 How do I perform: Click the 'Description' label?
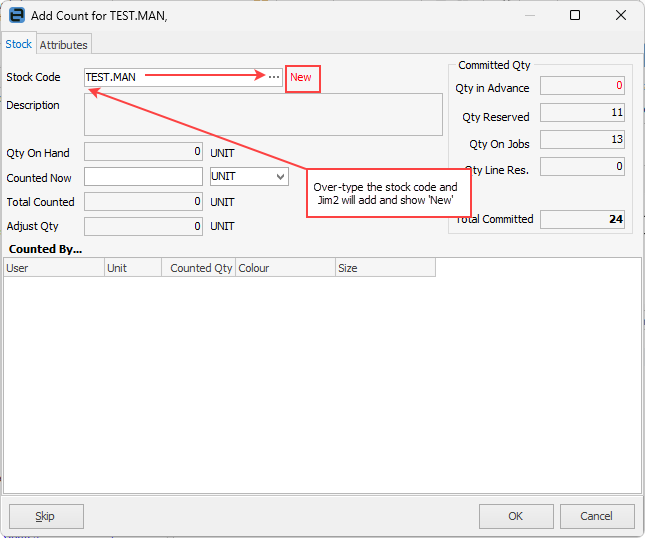click(33, 105)
